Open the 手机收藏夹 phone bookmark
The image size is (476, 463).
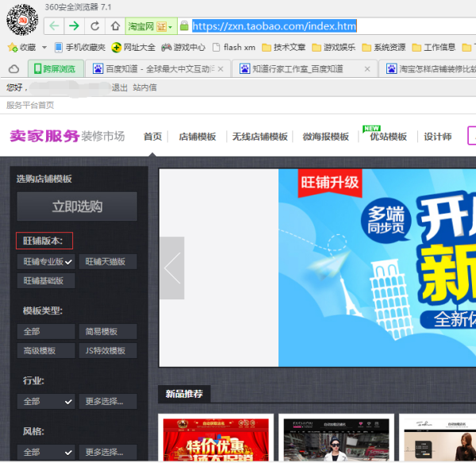click(x=80, y=48)
